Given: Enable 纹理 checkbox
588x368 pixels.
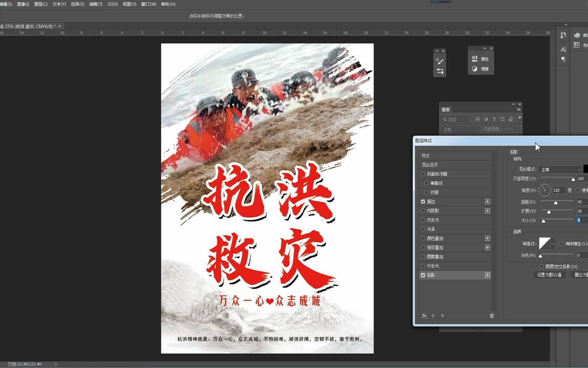Looking at the screenshot, I should 427,192.
